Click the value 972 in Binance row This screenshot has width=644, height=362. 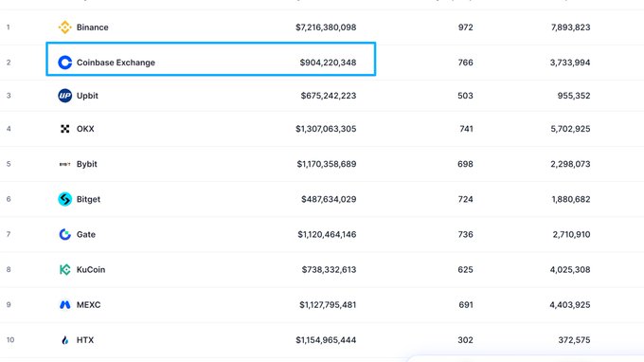(465, 27)
